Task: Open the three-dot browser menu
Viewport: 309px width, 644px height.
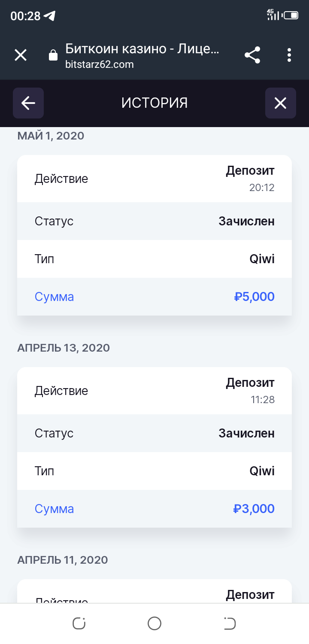Action: point(289,55)
